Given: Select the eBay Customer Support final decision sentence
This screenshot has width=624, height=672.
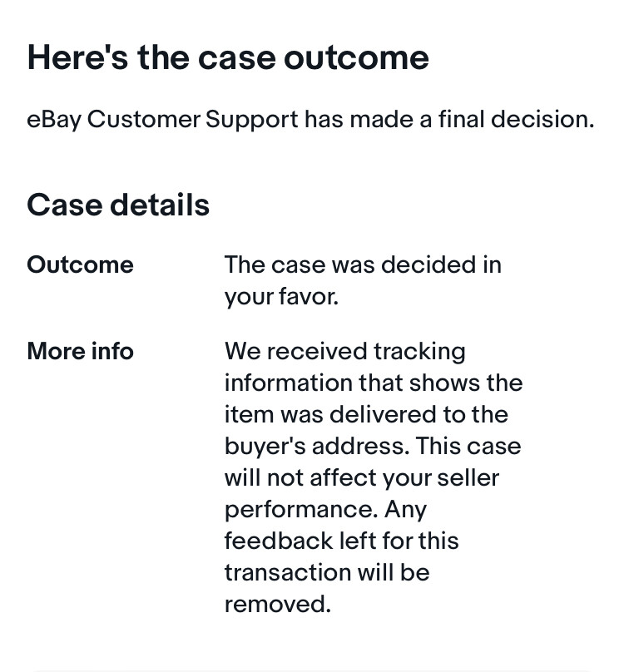Looking at the screenshot, I should tap(310, 119).
